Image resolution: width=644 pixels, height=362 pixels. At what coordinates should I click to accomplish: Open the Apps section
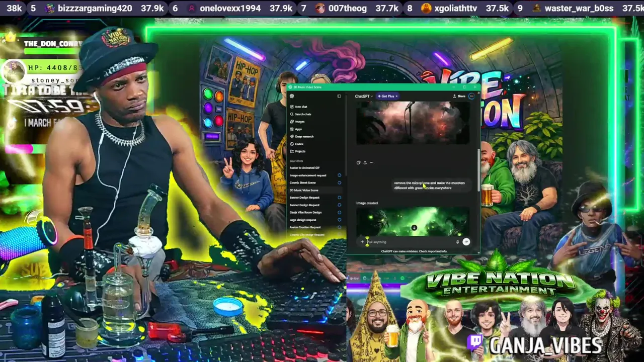tap(296, 129)
